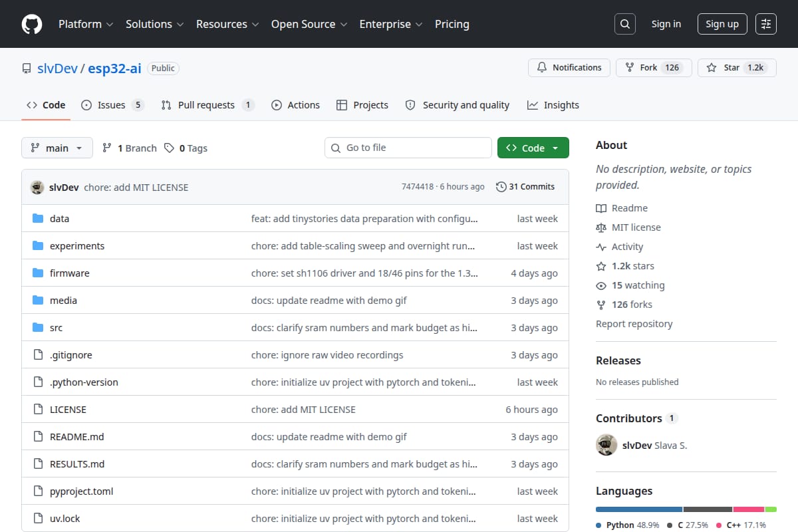Expand the Platform menu in header

click(x=86, y=24)
